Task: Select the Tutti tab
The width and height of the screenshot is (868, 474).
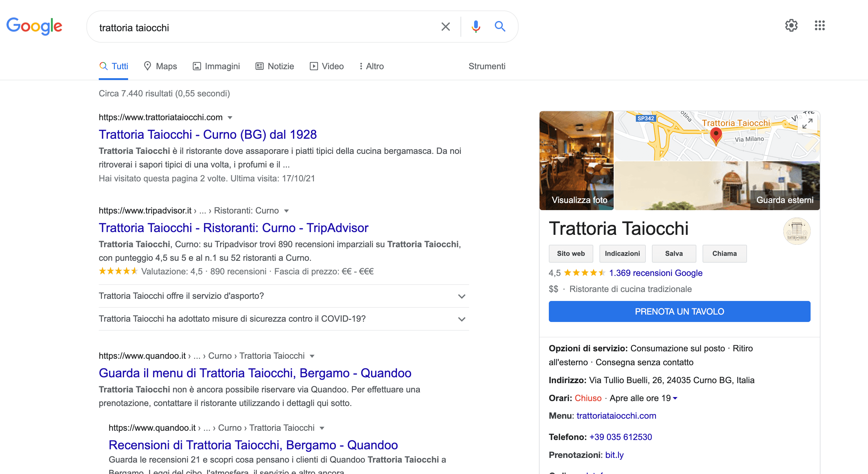Action: pyautogui.click(x=114, y=66)
